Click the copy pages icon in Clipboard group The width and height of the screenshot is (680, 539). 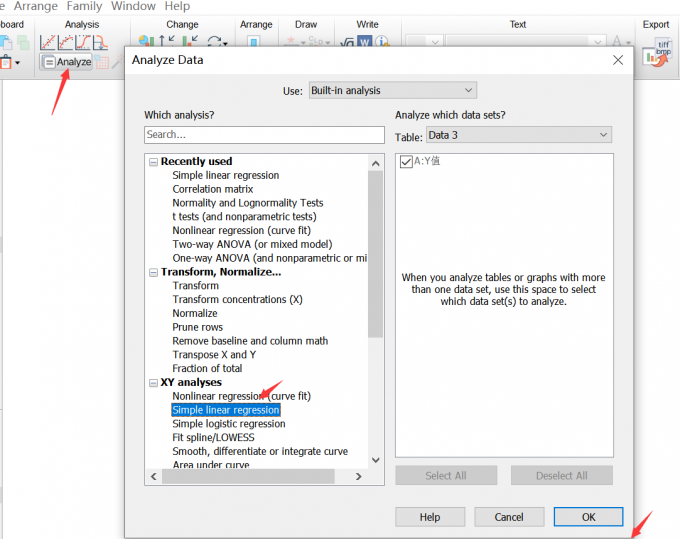(x=6, y=42)
